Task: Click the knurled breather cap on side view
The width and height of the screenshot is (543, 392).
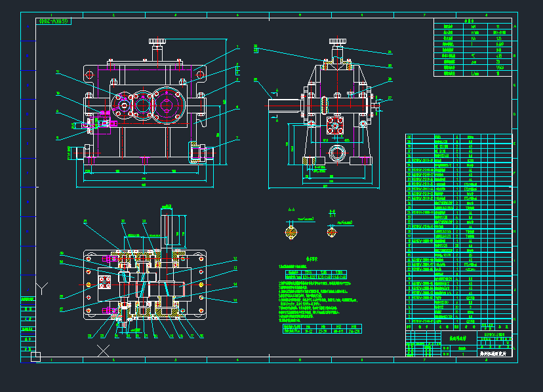Action: point(337,43)
